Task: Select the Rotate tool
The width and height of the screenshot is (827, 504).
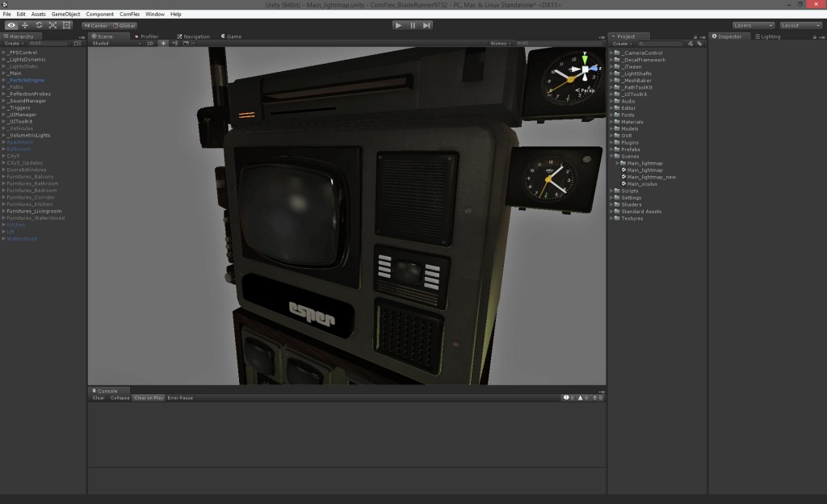Action: pos(39,25)
